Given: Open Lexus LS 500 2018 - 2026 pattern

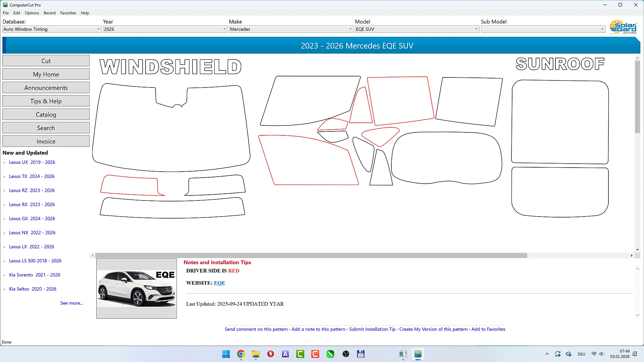Looking at the screenshot, I should click(35, 261).
